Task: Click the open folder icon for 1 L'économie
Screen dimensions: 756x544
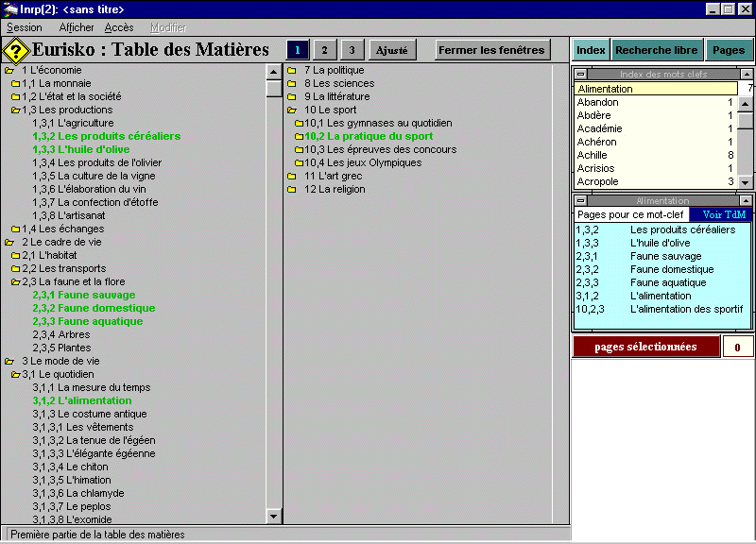Action: [9, 70]
